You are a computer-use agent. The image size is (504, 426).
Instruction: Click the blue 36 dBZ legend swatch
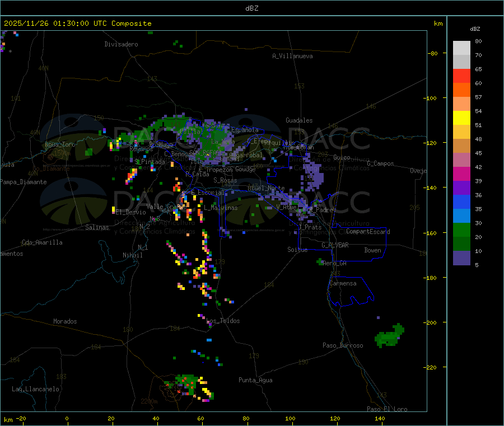tap(461, 202)
